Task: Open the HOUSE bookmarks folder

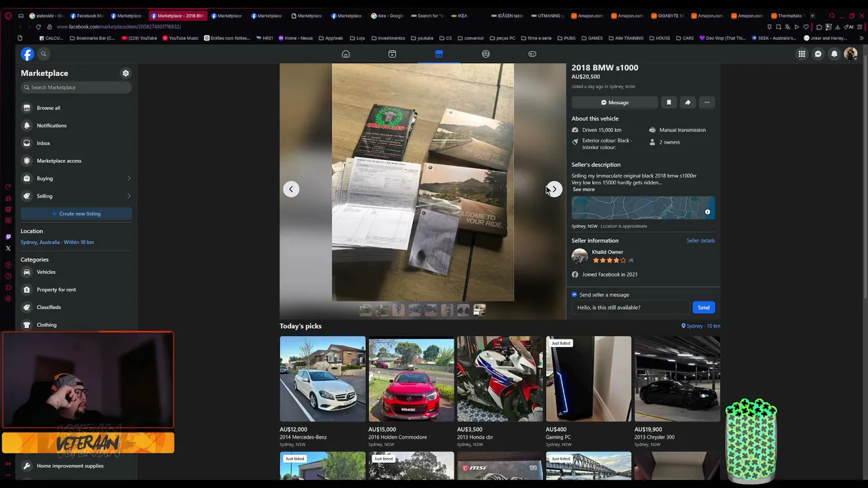Action: tap(660, 38)
